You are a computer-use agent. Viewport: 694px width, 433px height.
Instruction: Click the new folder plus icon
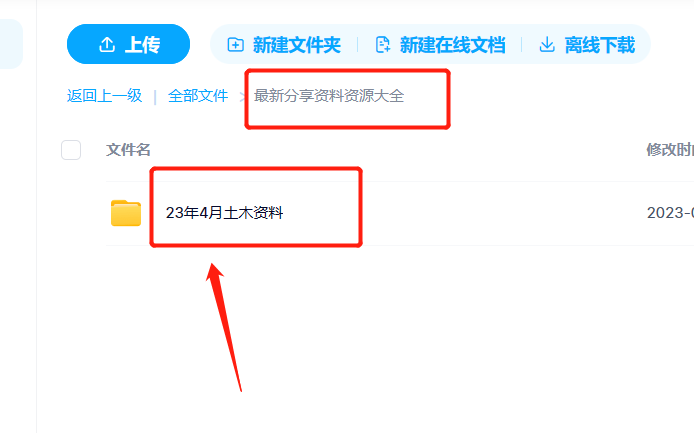(x=235, y=45)
